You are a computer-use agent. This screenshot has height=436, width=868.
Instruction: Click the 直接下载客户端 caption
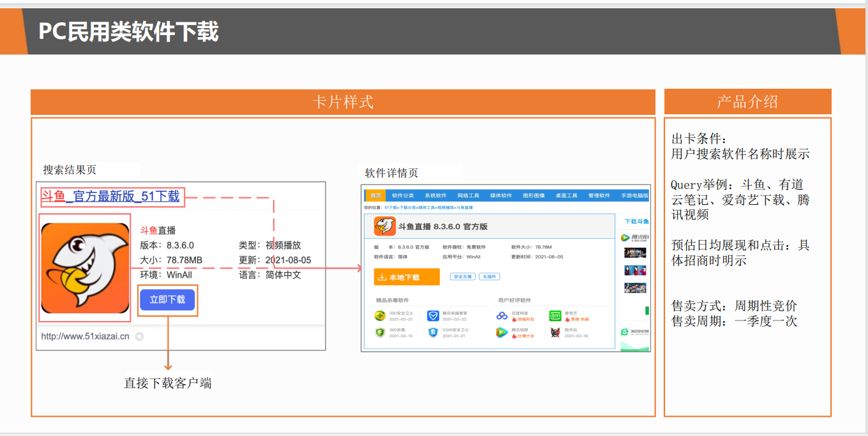(168, 384)
